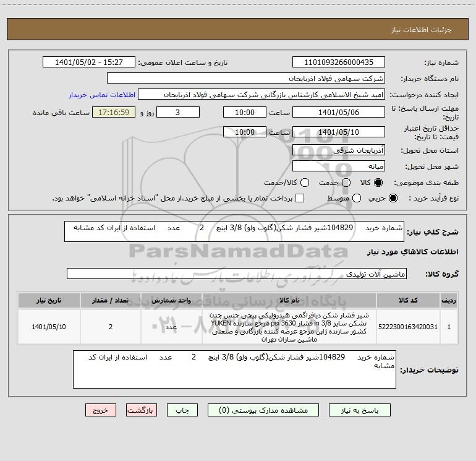
Task: Click the پاسخ به نیاز button
Action: [x=360, y=410]
